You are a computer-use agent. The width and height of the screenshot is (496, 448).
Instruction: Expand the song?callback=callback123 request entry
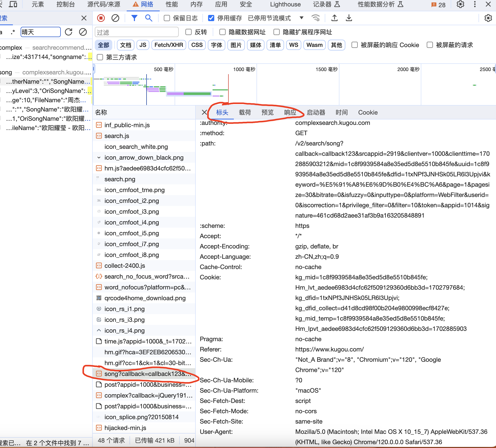pos(147,373)
